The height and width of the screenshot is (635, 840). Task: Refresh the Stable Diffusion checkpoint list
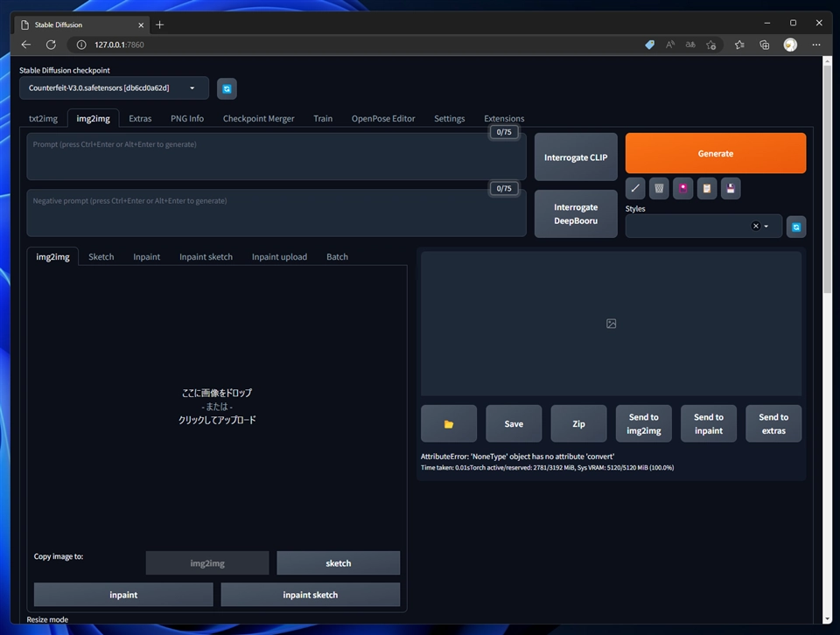click(227, 89)
